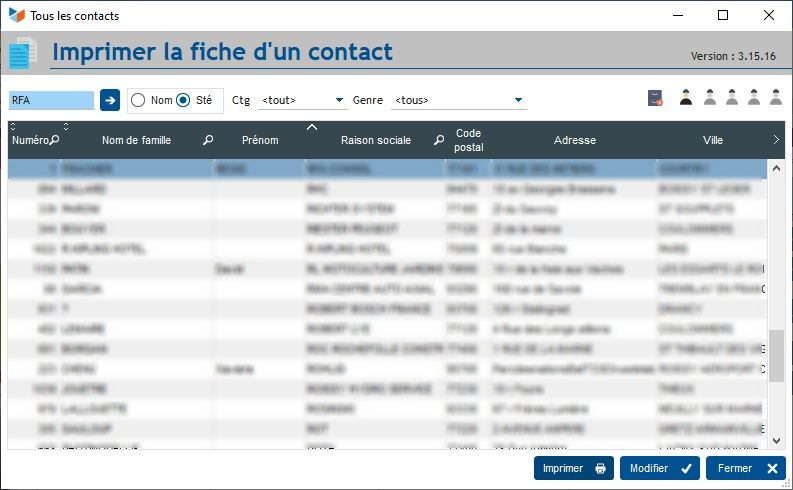
Task: Select the Sté radio button
Action: pyautogui.click(x=183, y=100)
